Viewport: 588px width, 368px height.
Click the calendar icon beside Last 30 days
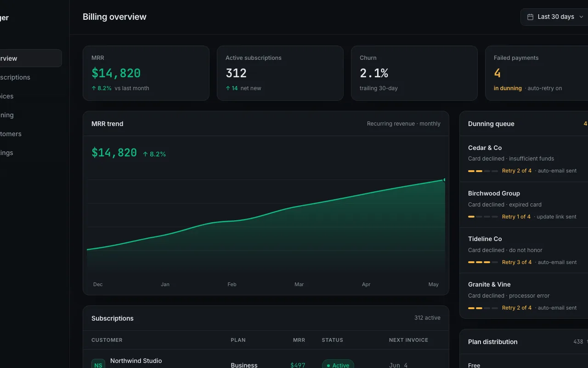pyautogui.click(x=530, y=17)
